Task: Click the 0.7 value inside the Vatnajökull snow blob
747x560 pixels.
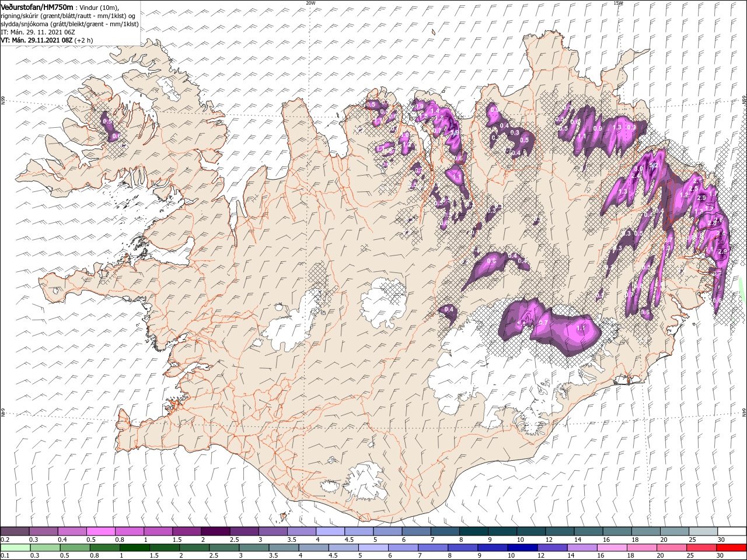Action: tap(543, 323)
